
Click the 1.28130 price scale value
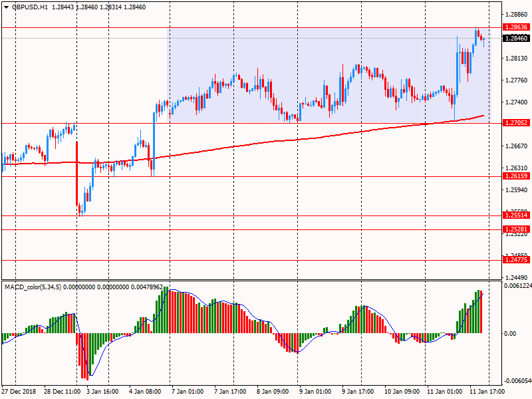point(516,59)
